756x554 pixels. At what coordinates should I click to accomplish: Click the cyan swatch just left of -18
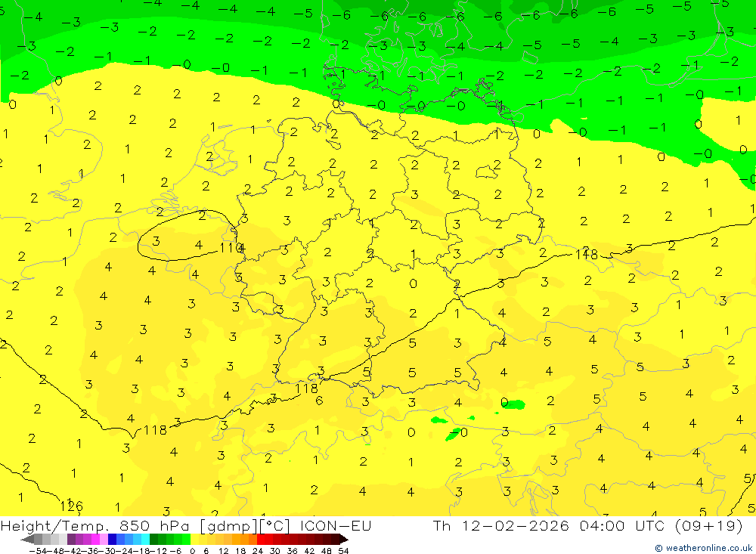[x=145, y=540]
